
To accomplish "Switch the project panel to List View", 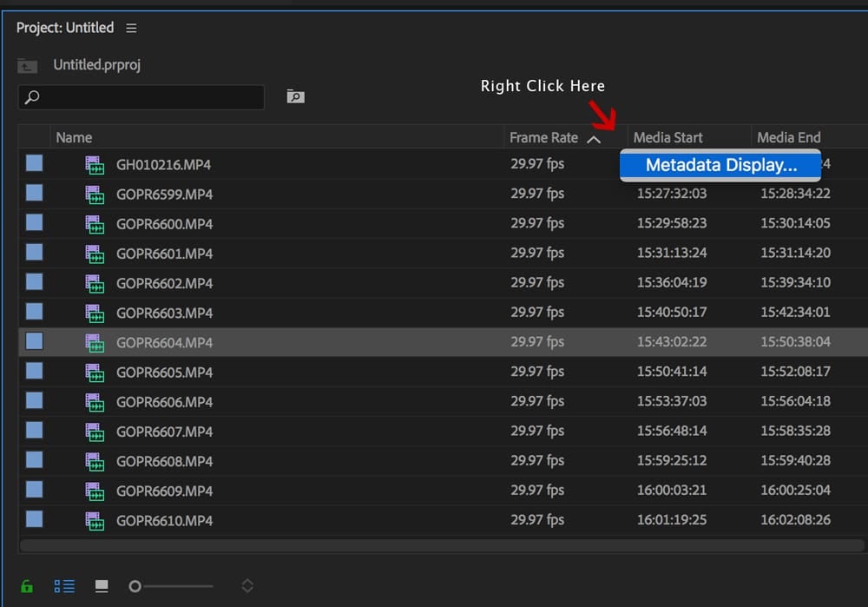I will [63, 585].
